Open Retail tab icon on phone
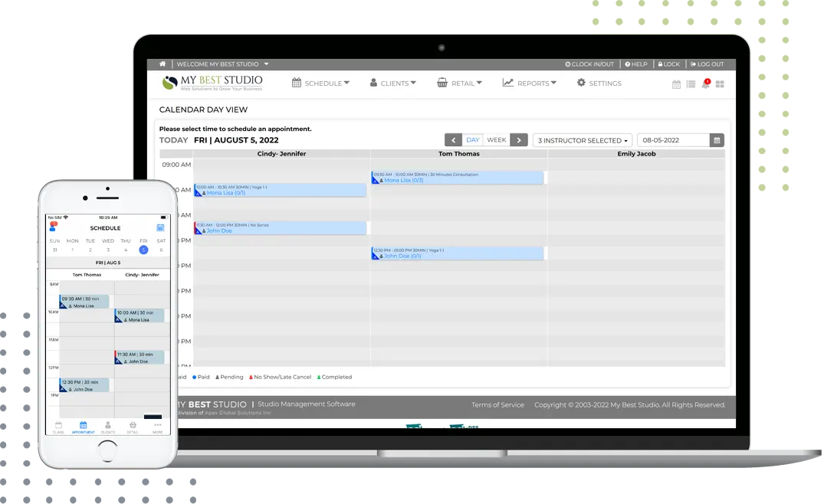This screenshot has width=824, height=504. tap(133, 427)
